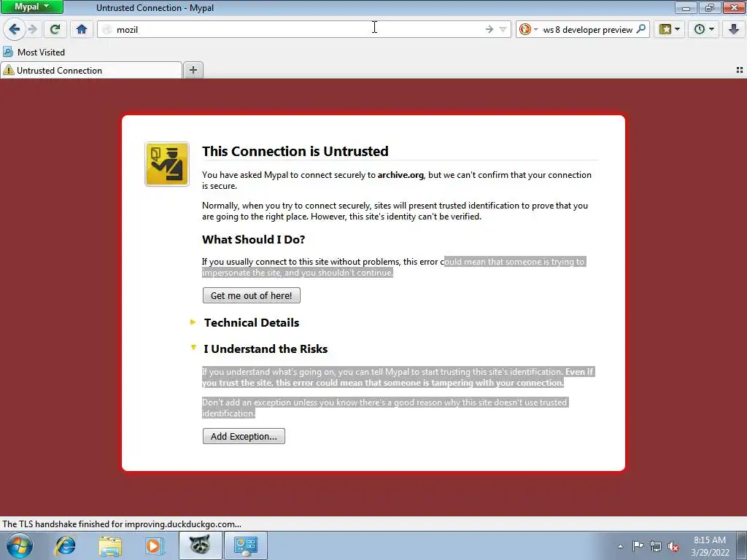Viewport: 747px width, 560px height.
Task: Open a new tab with plus button
Action: 193,71
